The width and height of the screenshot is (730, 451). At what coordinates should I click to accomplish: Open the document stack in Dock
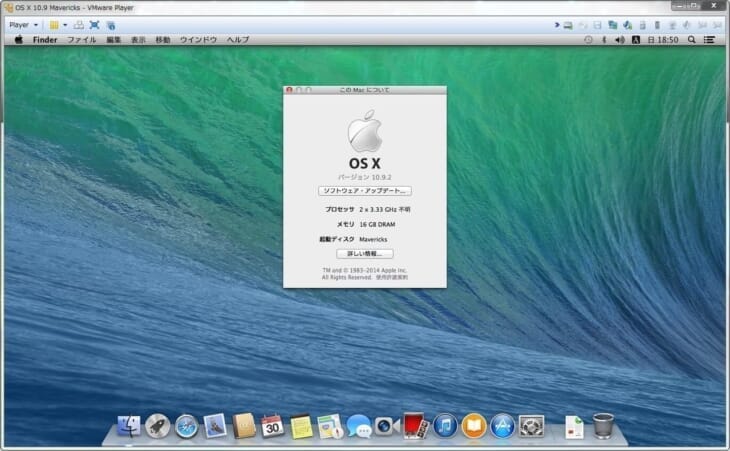[x=575, y=427]
